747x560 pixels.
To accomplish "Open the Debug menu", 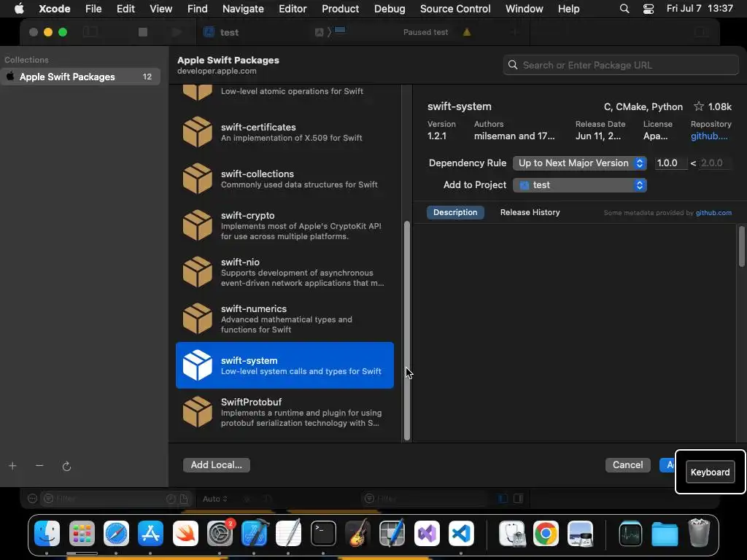I will coord(390,9).
